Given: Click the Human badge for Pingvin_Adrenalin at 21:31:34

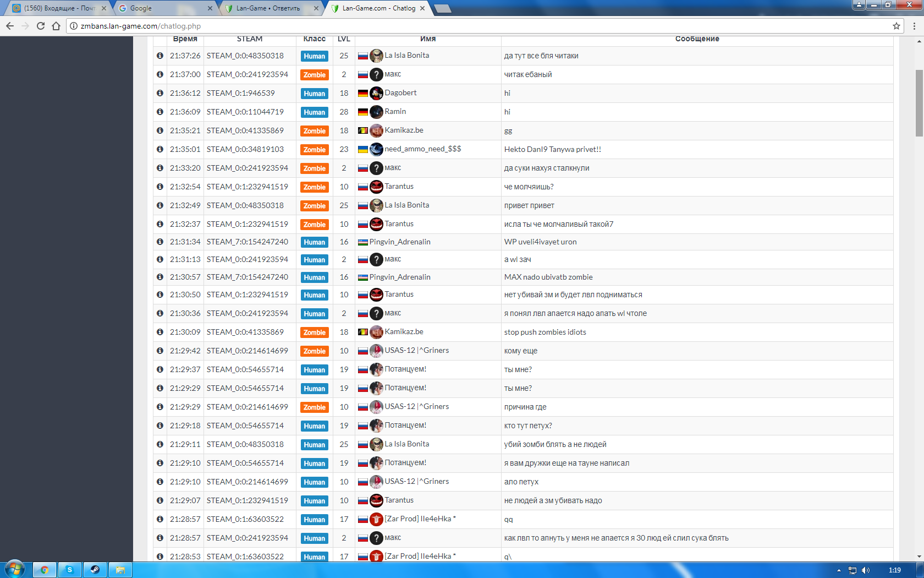Looking at the screenshot, I should [x=314, y=242].
